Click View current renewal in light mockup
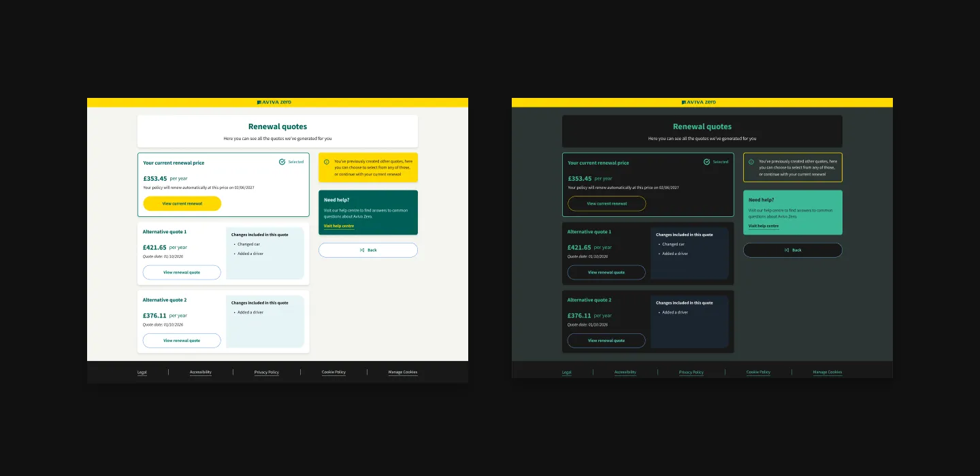This screenshot has height=476, width=980. click(x=182, y=203)
